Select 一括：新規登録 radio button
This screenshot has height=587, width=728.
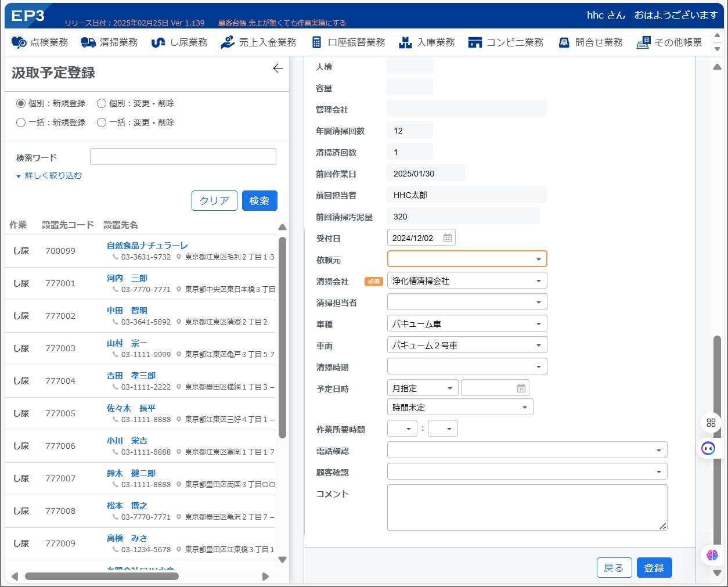tap(21, 123)
